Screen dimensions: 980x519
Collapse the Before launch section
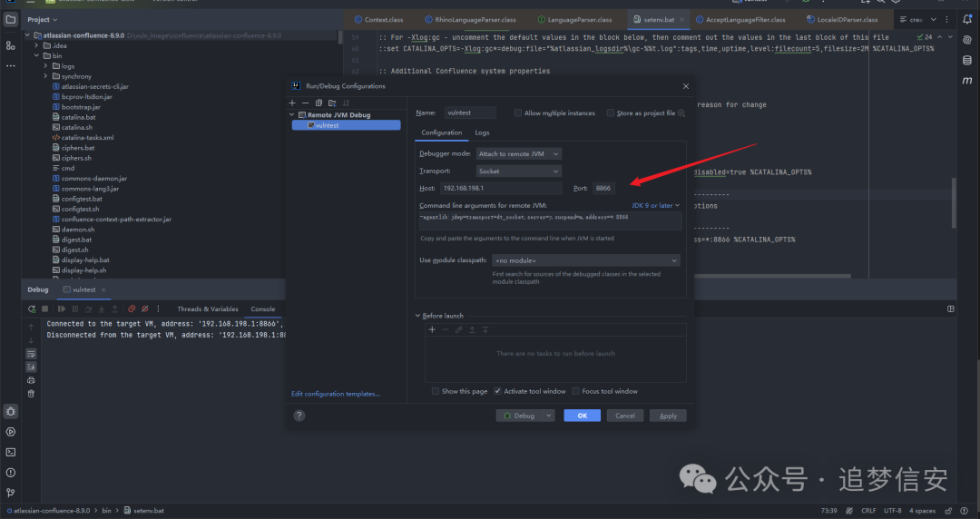pos(418,316)
